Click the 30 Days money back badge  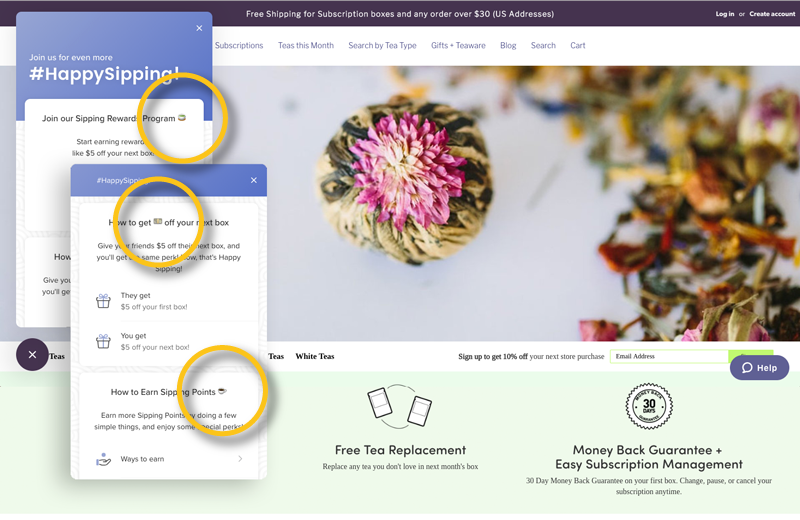tap(649, 407)
